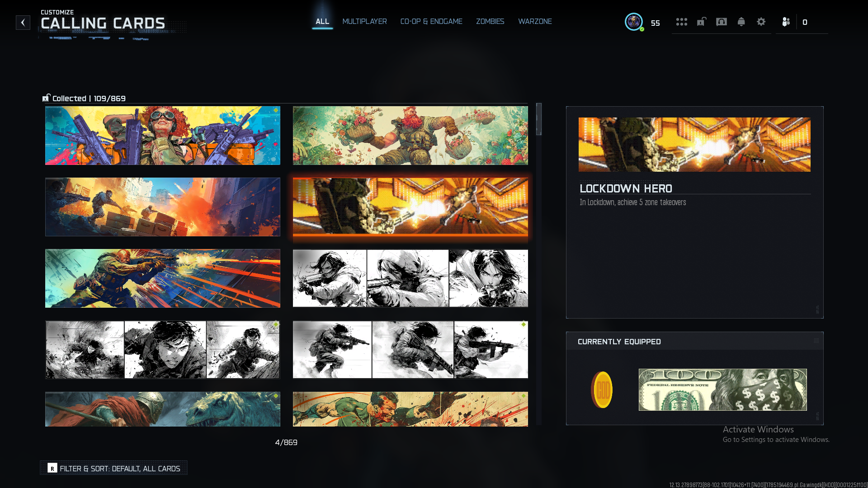Viewport: 868px width, 488px height.
Task: Open the voice chat headset icon
Action: (722, 22)
